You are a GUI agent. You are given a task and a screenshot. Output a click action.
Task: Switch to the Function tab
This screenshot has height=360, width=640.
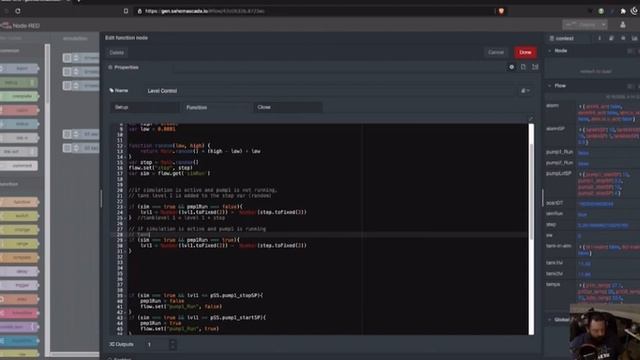[x=216, y=107]
